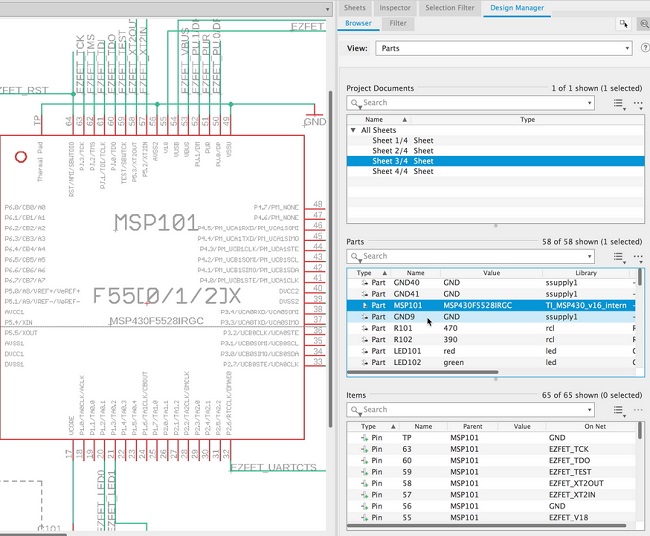This screenshot has width=650, height=536.
Task: Open the help question mark icon
Action: point(645,48)
